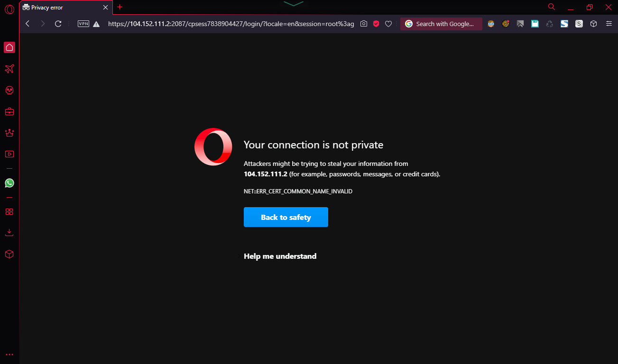Screen dimensions: 618x364
Task: Open sidebar three-dot setup menu
Action: click(9, 355)
